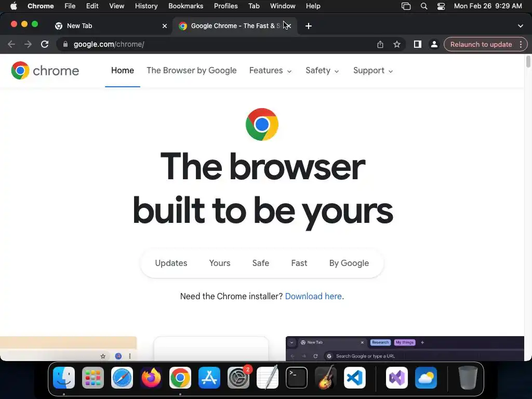Viewport: 532px width, 399px height.
Task: Bookmark this page with the star icon
Action: click(x=396, y=45)
